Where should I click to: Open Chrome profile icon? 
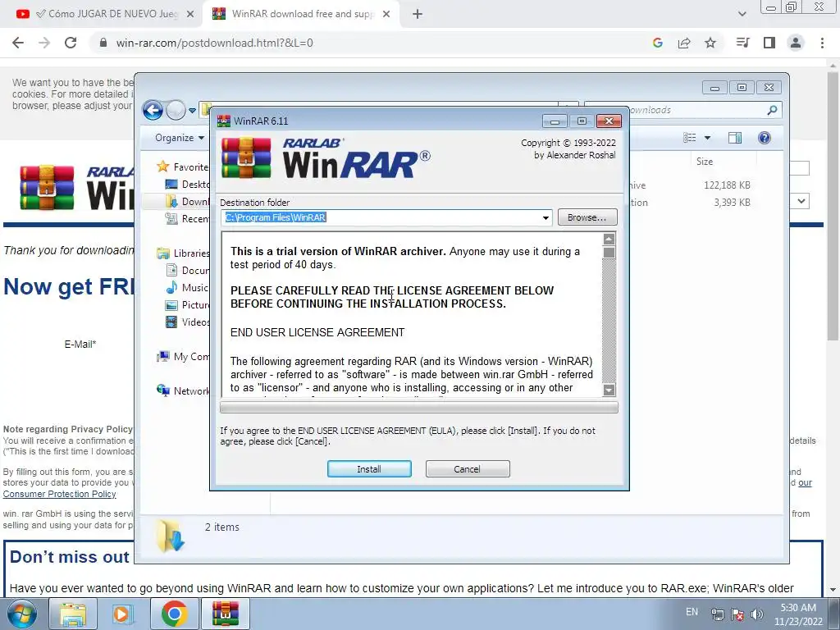796,43
